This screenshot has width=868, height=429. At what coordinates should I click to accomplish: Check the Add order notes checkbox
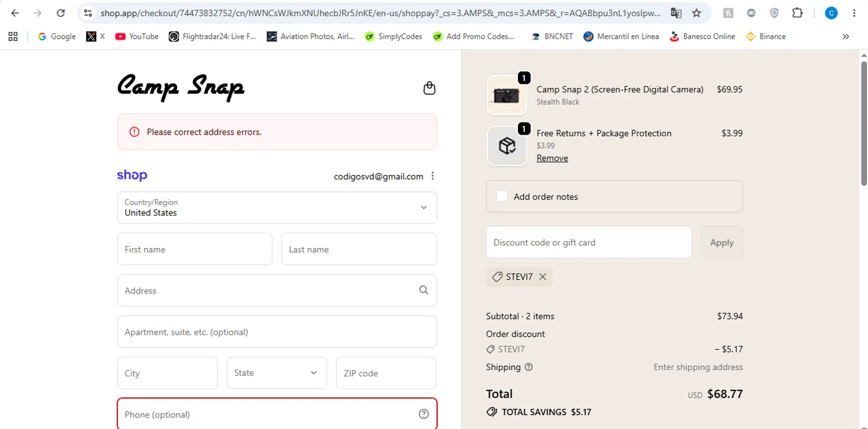(502, 197)
